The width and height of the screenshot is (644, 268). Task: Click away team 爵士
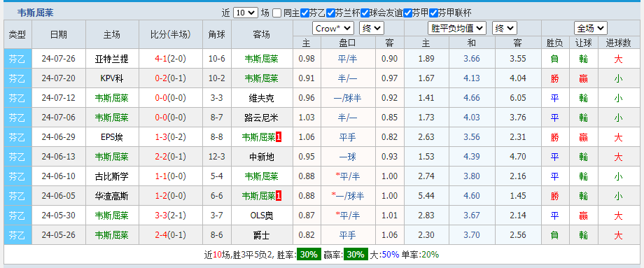(x=261, y=235)
